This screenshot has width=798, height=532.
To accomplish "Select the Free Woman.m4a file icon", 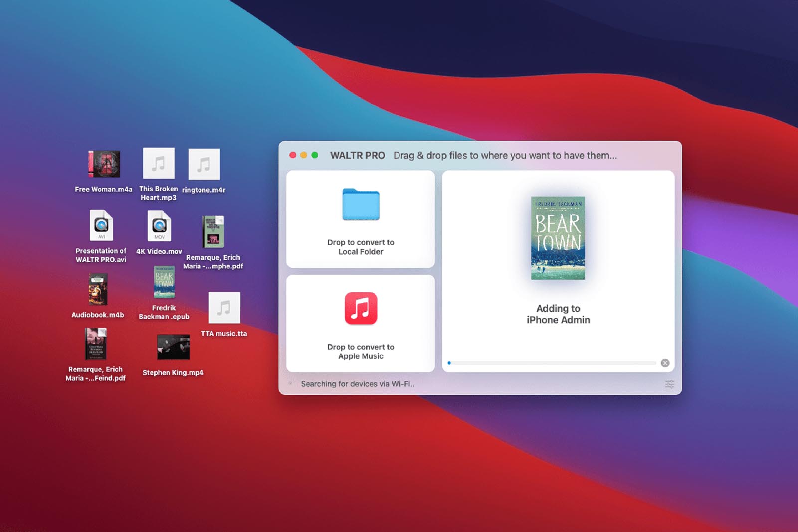I will (x=104, y=164).
